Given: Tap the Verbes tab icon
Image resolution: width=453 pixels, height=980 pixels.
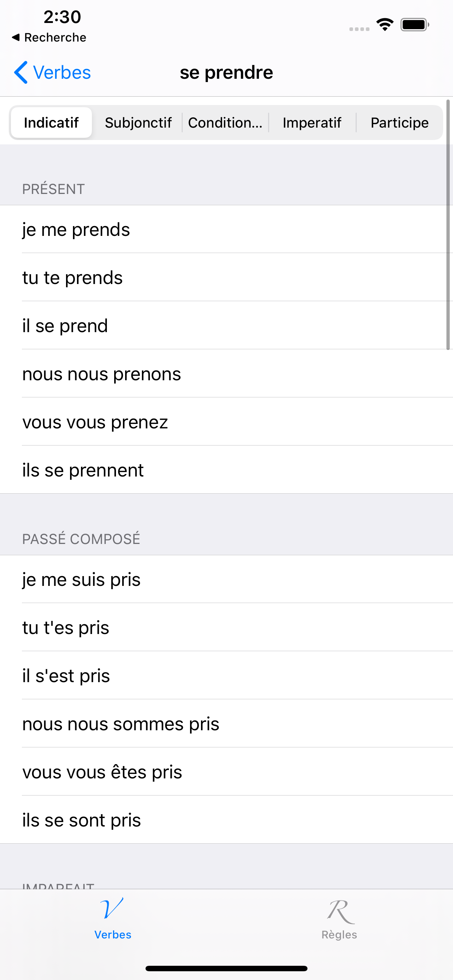Looking at the screenshot, I should point(112,909).
